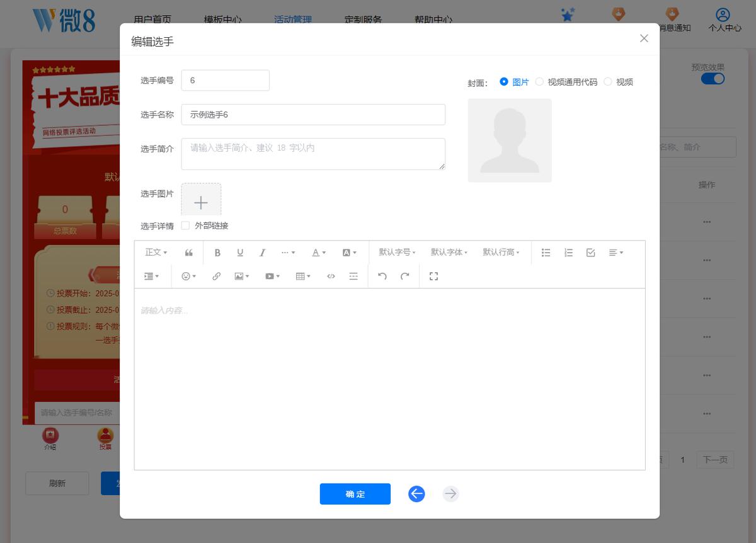Click the 选手编号 input field
The image size is (756, 543).
pyautogui.click(x=226, y=80)
